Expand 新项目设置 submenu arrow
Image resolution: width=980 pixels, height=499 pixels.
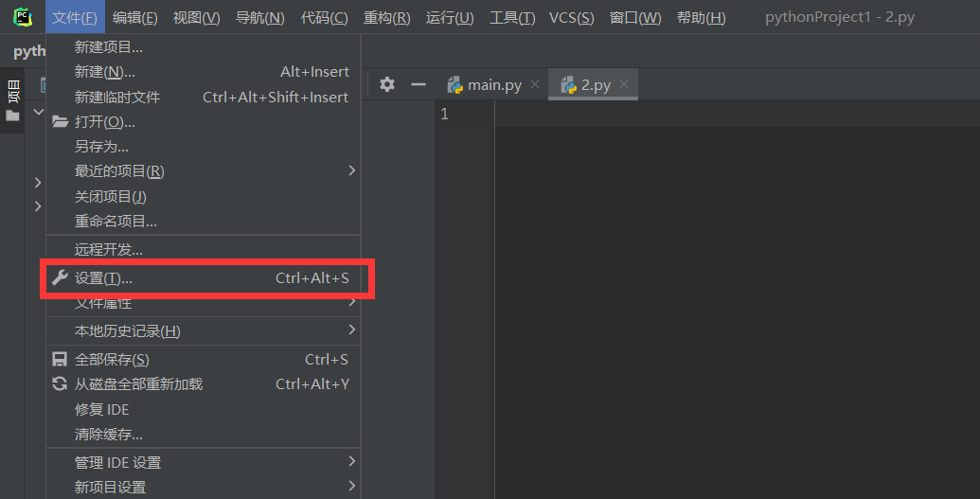coord(352,485)
